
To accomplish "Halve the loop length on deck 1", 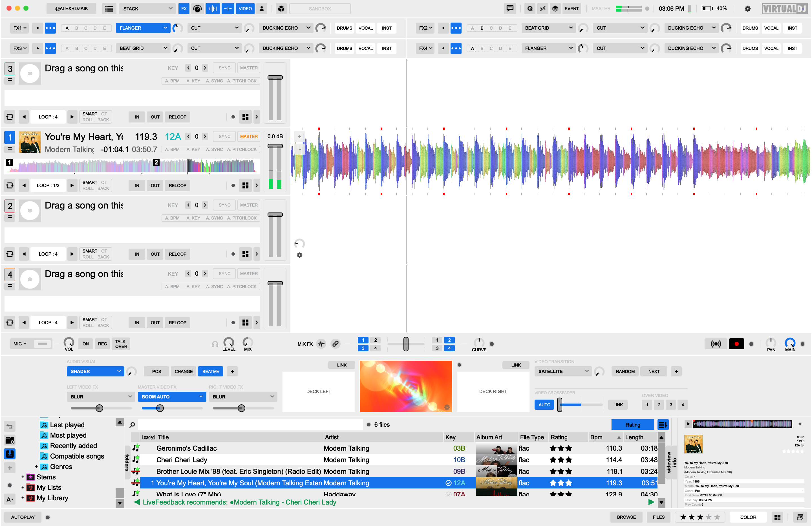I will (24, 185).
